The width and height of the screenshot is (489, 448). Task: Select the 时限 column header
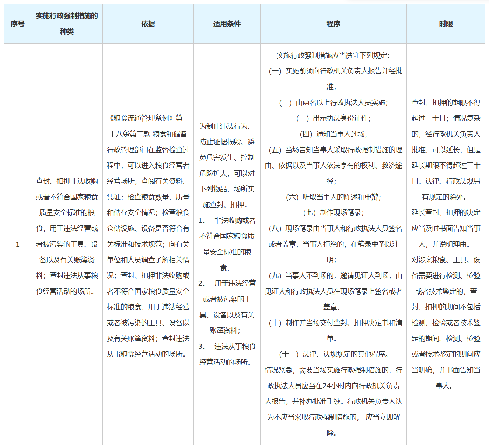pyautogui.click(x=446, y=23)
